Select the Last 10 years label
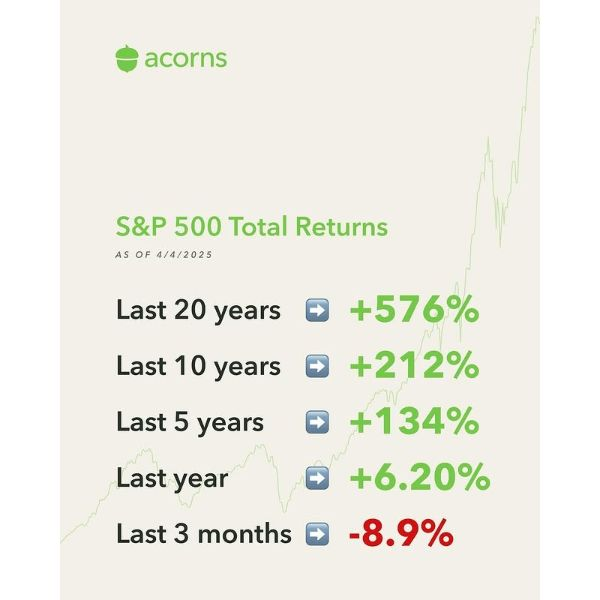The width and height of the screenshot is (600, 600). pos(199,367)
